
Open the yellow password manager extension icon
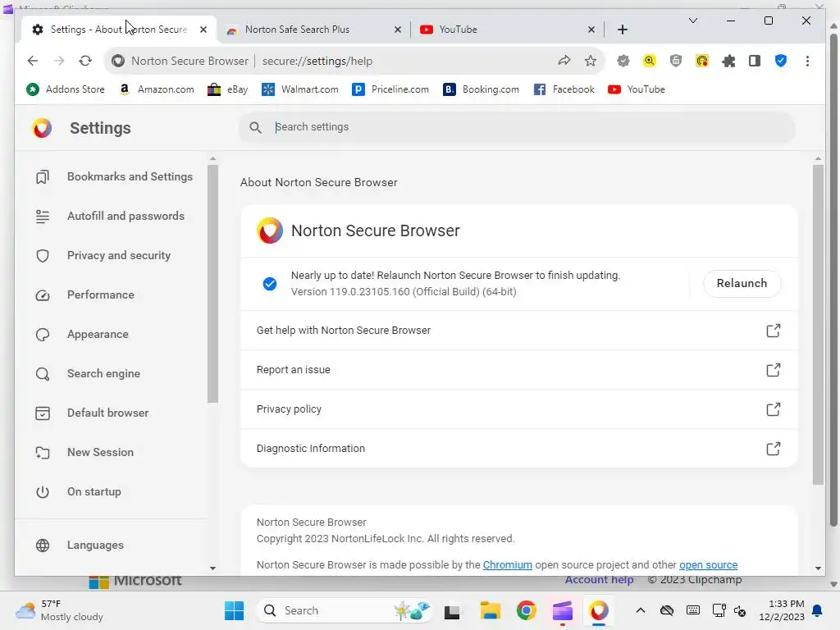[702, 61]
